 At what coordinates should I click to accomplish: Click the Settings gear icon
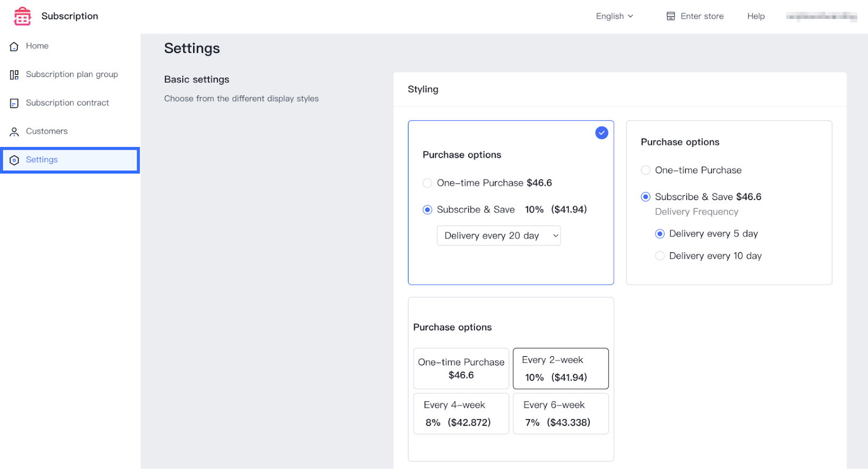coord(15,160)
